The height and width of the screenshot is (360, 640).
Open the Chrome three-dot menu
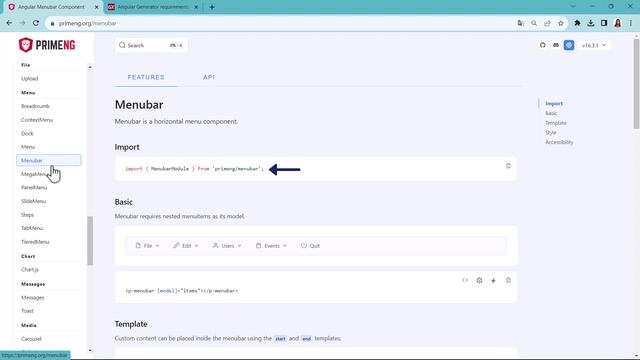tap(631, 23)
